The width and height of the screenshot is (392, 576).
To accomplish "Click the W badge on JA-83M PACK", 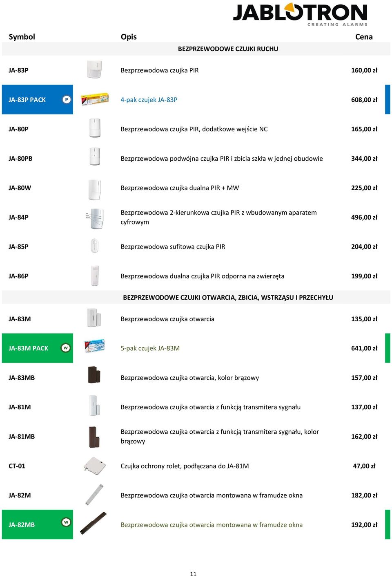I will pyautogui.click(x=66, y=348).
